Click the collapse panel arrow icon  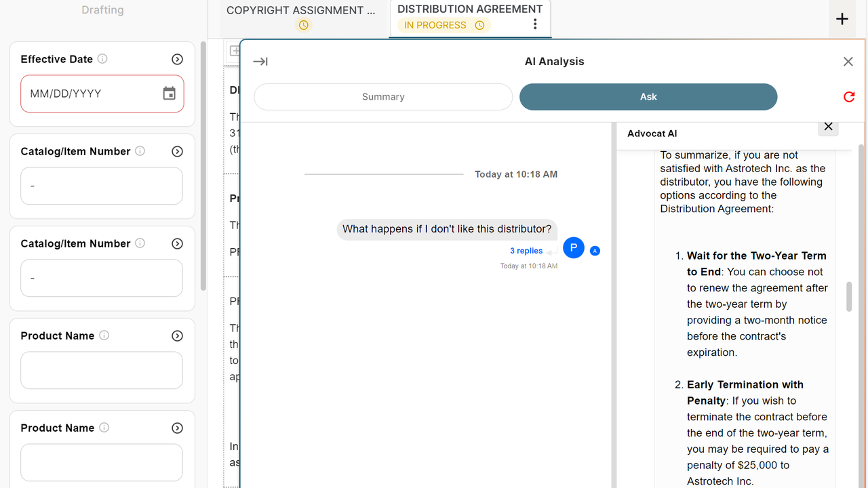(x=260, y=62)
